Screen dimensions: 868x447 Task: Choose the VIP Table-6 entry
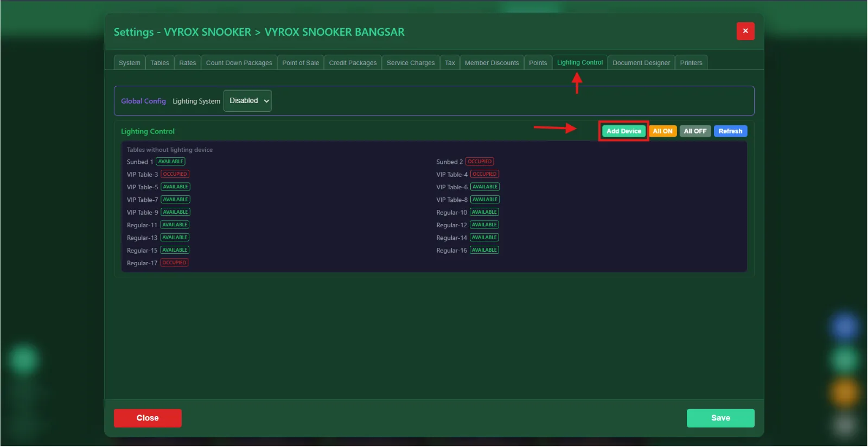(468, 187)
